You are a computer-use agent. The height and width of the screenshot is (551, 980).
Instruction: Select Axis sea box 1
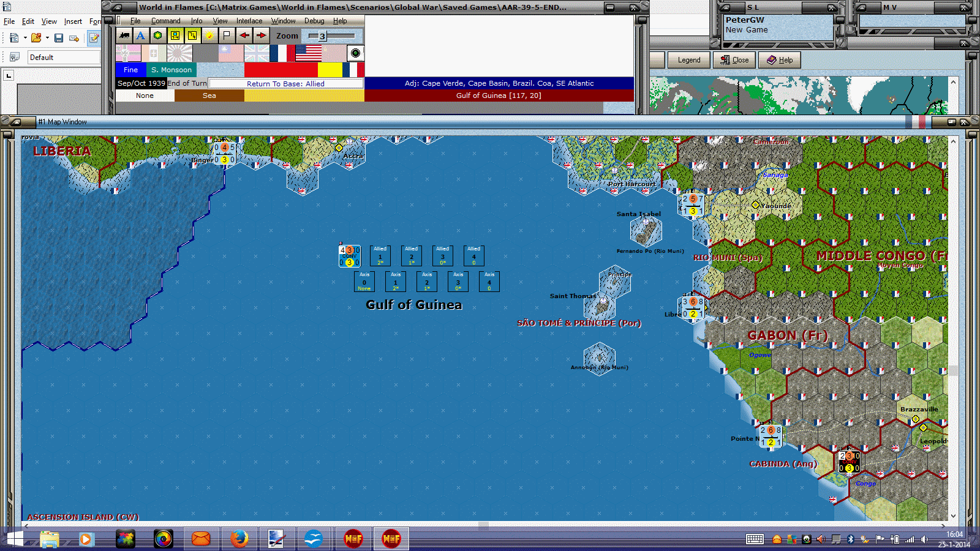coord(396,282)
